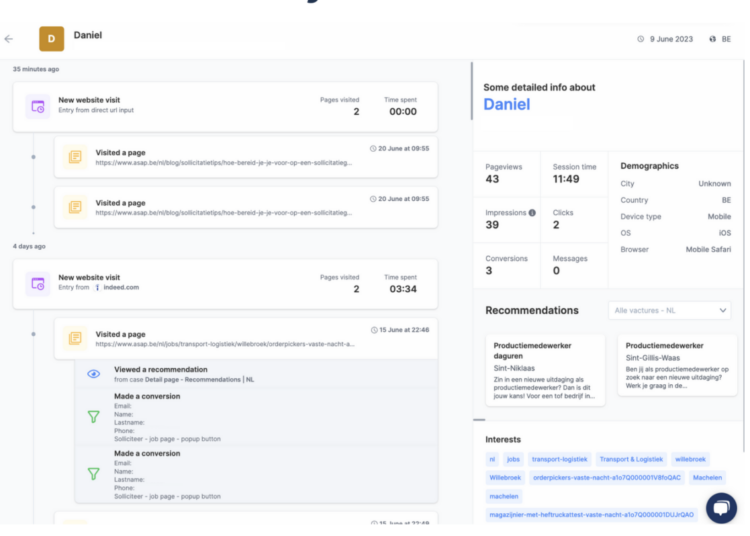Click the Impressions info icon

tap(532, 213)
